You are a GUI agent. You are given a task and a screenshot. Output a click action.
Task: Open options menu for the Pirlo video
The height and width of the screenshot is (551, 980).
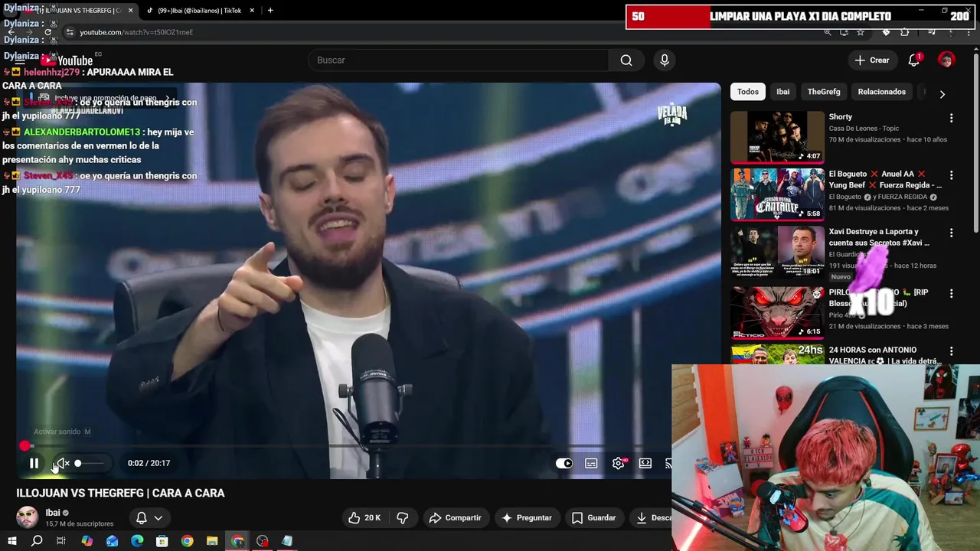(952, 293)
